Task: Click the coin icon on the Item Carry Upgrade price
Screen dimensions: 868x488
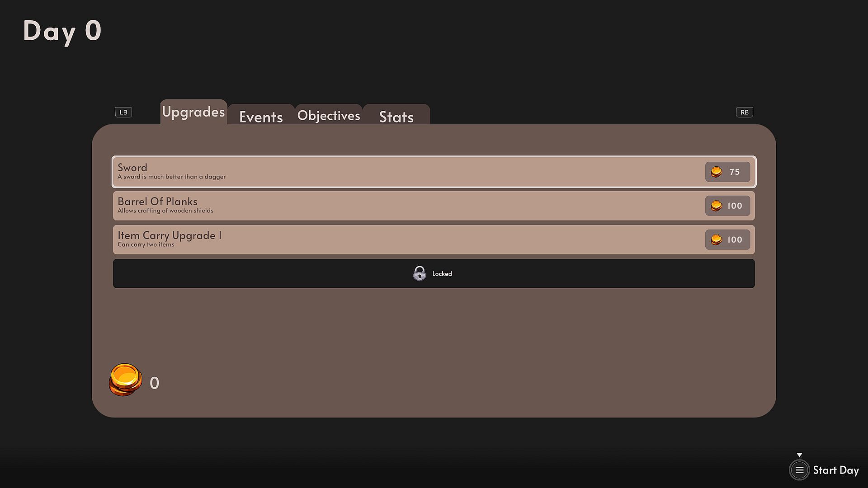Action: pyautogui.click(x=717, y=240)
